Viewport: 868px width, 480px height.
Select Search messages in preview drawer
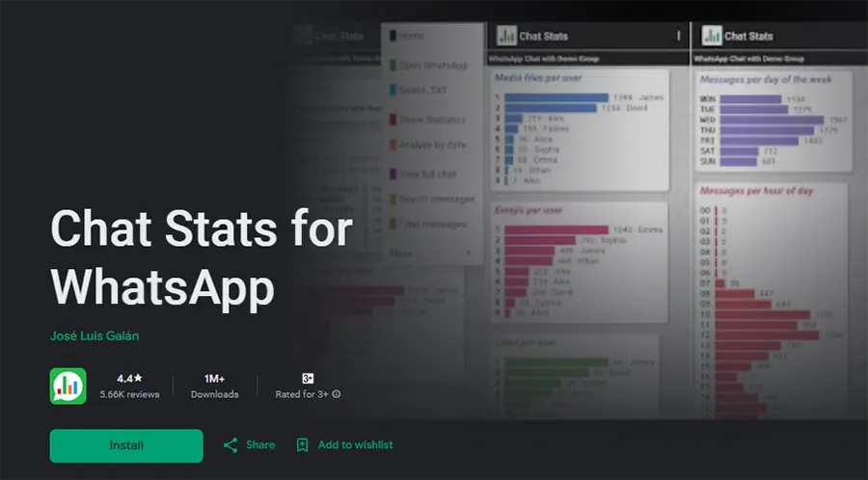(432, 199)
